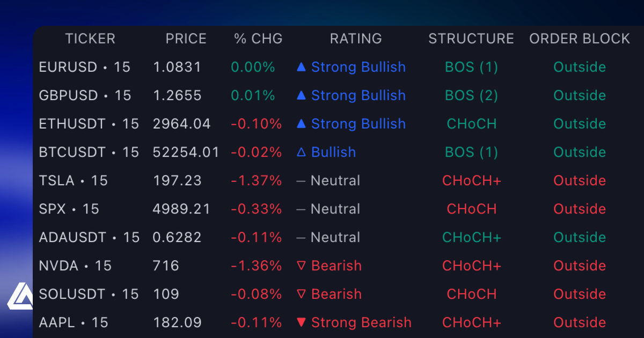Click the CHoCH structure label for SPX
The width and height of the screenshot is (644, 338).
click(x=471, y=209)
